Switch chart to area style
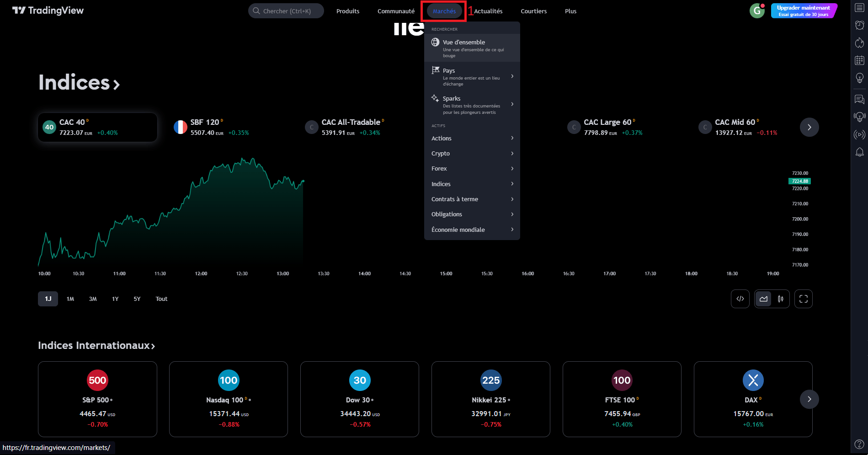 click(x=763, y=299)
